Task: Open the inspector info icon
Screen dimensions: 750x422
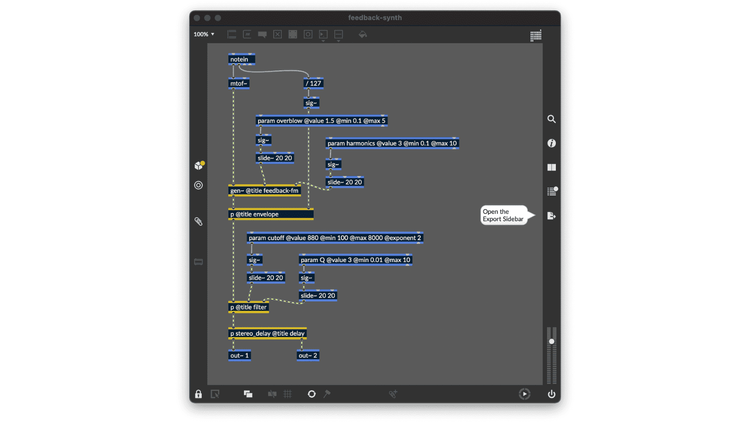Action: click(551, 143)
